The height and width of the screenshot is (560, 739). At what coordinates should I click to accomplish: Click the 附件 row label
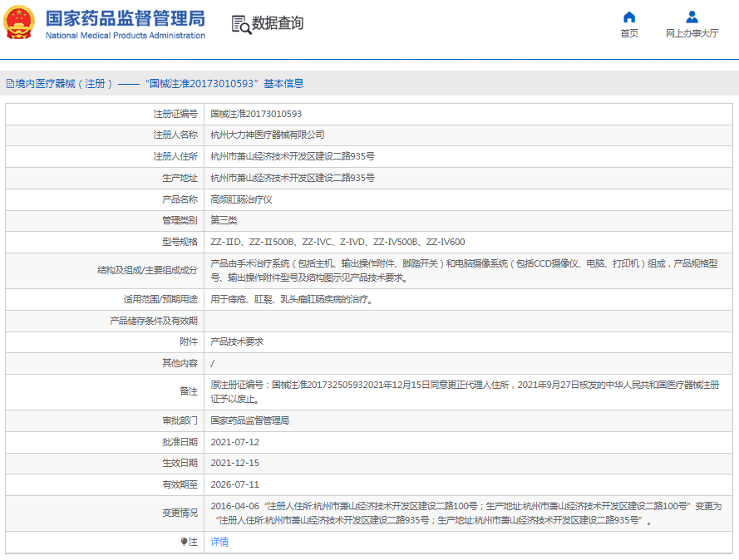(x=189, y=342)
